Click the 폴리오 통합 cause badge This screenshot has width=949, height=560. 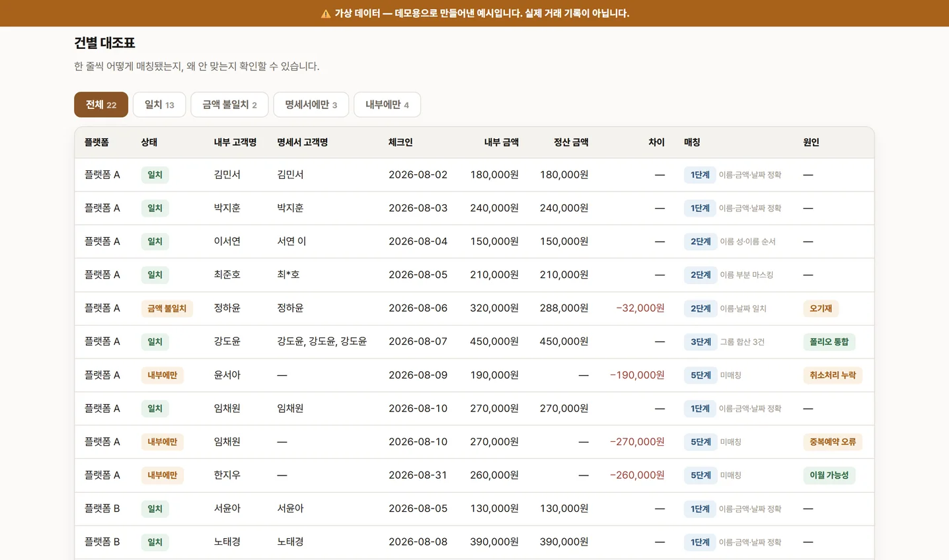829,342
